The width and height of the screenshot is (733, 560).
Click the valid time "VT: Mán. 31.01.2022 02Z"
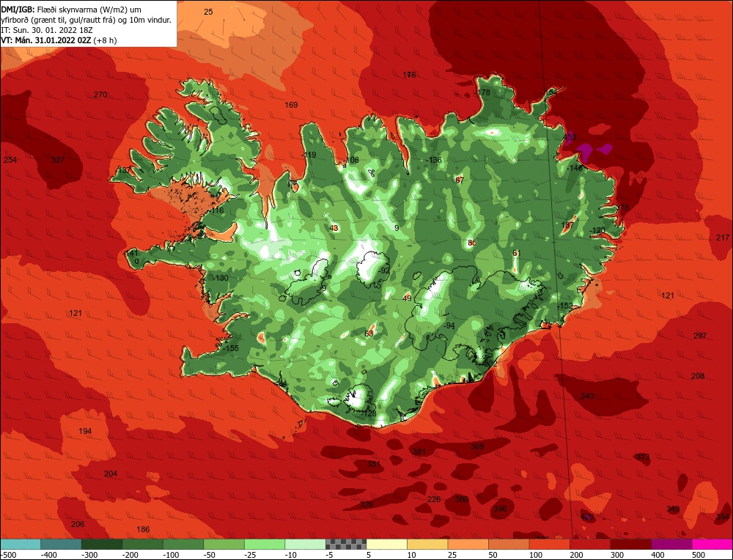tap(46, 40)
